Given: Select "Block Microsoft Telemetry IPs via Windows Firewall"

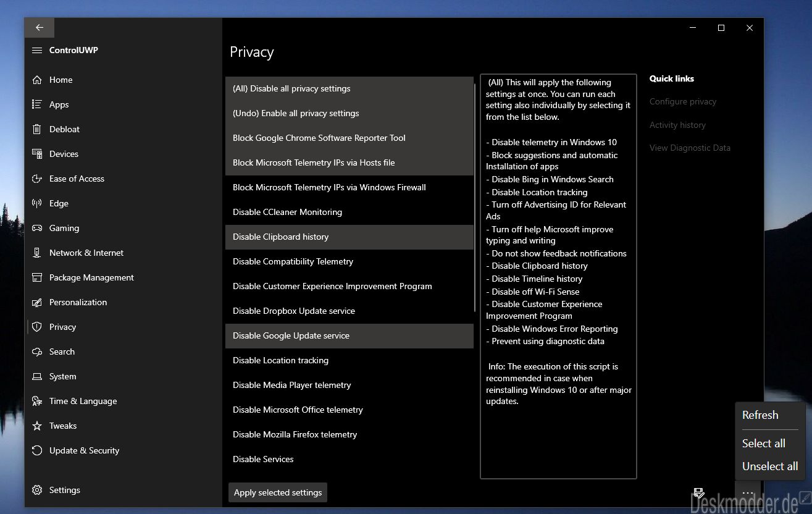Looking at the screenshot, I should (x=349, y=187).
